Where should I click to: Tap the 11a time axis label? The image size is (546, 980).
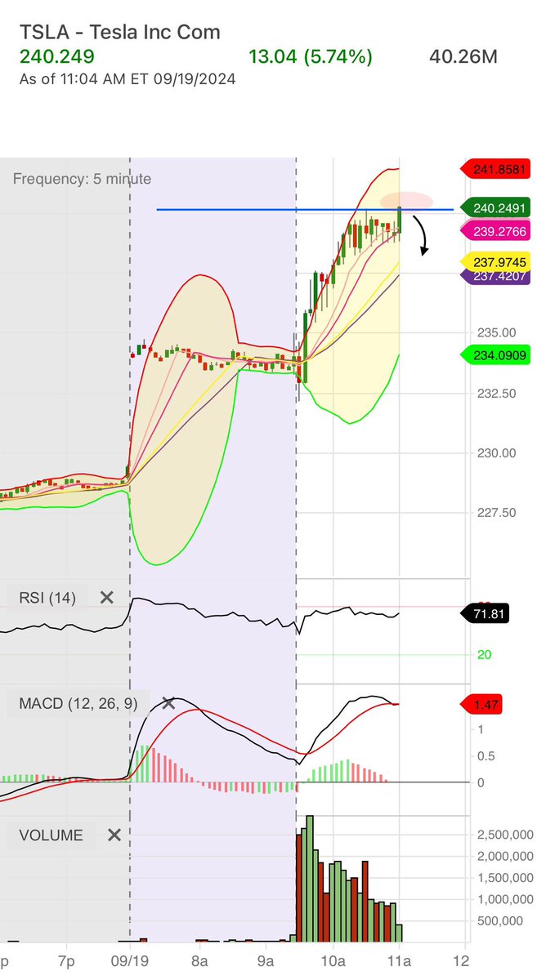(398, 961)
